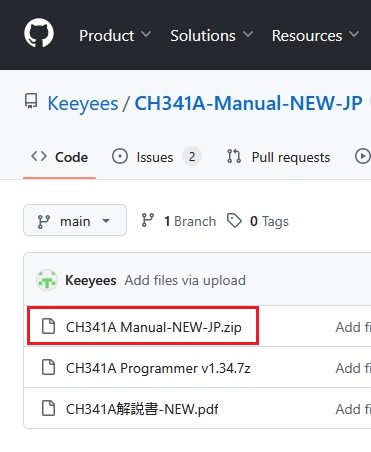Image resolution: width=371 pixels, height=452 pixels.
Task: Open the CH341A-Manual-NEW-JP repository link
Action: pos(248,103)
